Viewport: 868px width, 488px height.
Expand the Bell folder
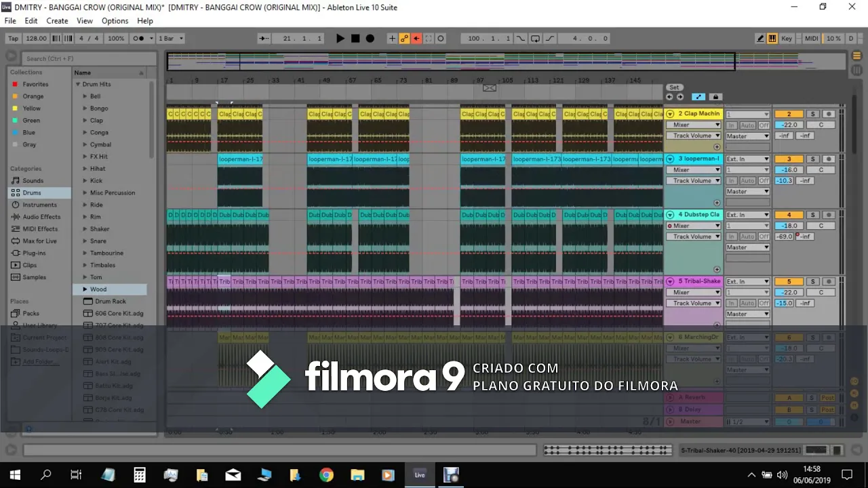(x=85, y=96)
